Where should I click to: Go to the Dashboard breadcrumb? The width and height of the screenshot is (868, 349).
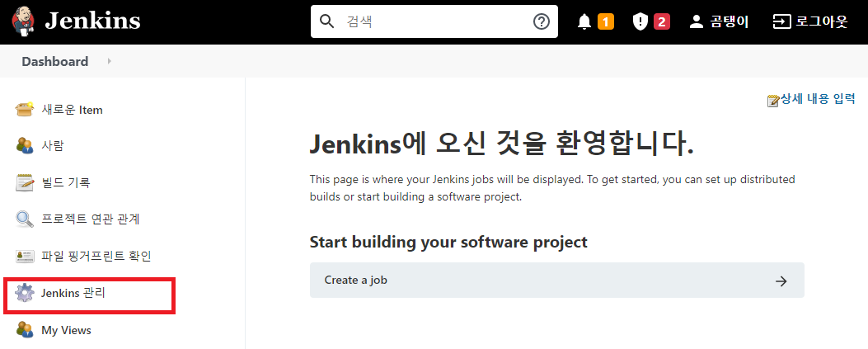pos(54,62)
